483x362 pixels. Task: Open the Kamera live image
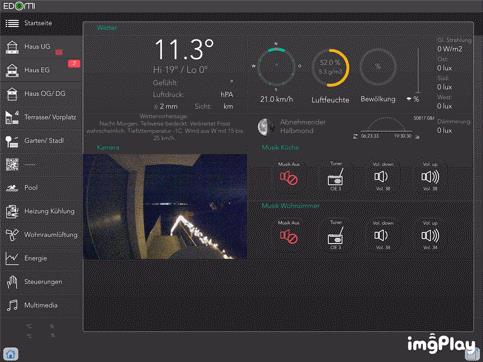pyautogui.click(x=165, y=206)
